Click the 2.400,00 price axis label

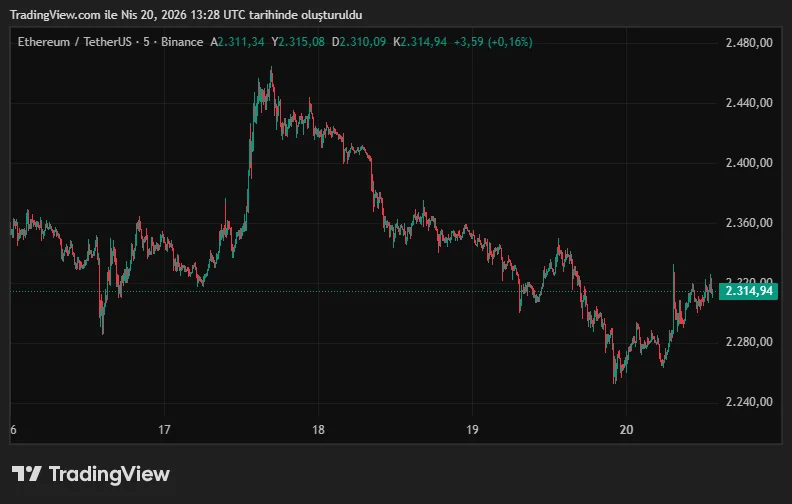[x=749, y=162]
